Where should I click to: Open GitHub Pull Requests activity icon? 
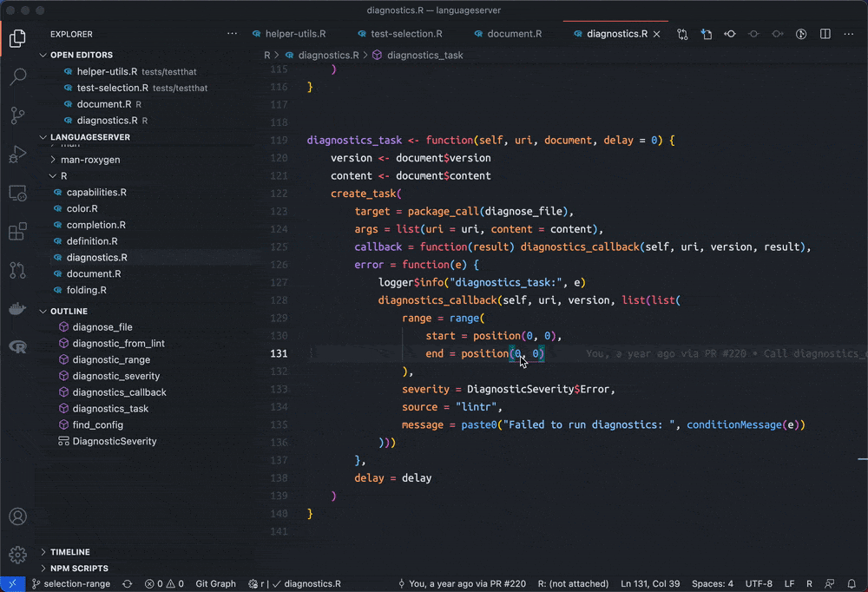[x=17, y=270]
